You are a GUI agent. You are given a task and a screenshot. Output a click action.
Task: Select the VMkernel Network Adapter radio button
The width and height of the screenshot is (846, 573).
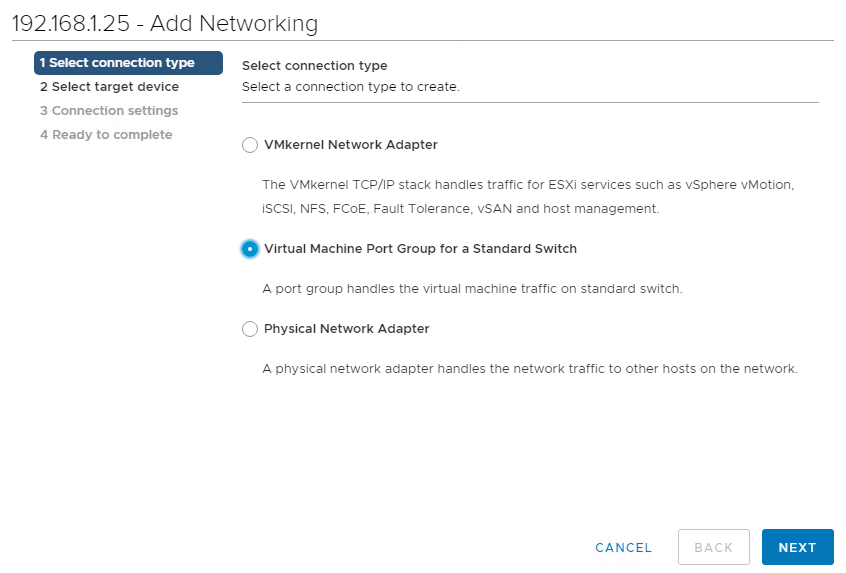[x=250, y=145]
